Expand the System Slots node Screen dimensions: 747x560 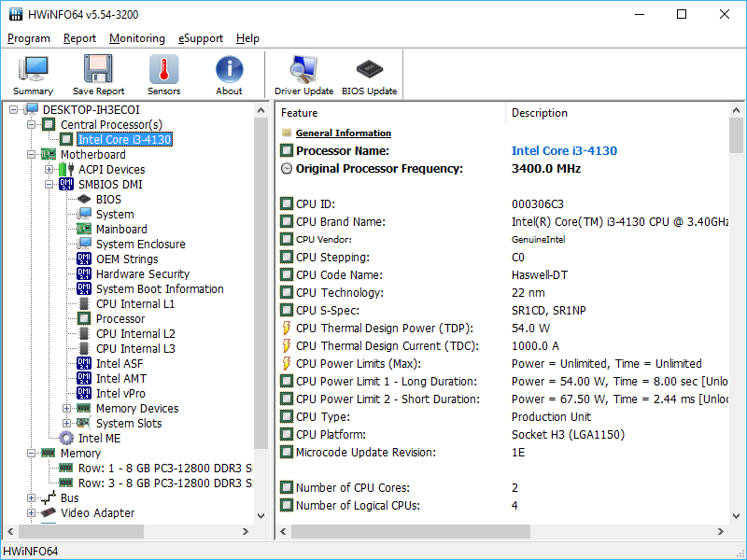pyautogui.click(x=66, y=424)
